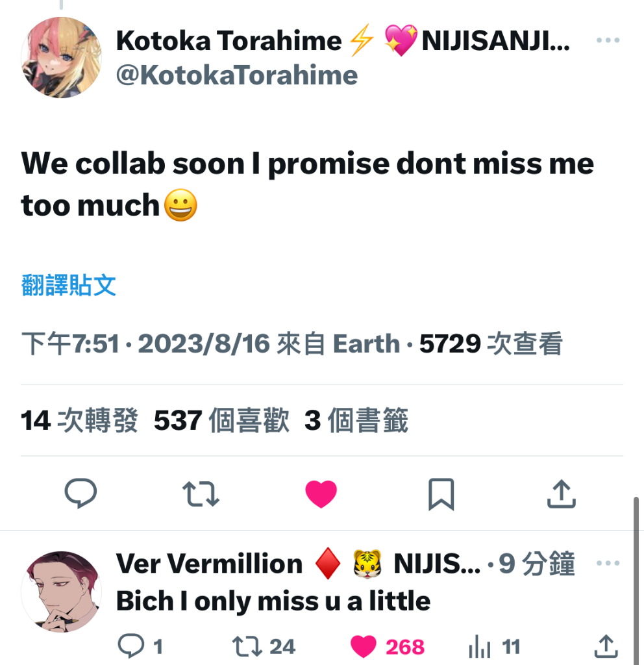Image resolution: width=644 pixels, height=665 pixels.
Task: View the 14 次轉發 retweets list
Action: tap(79, 420)
